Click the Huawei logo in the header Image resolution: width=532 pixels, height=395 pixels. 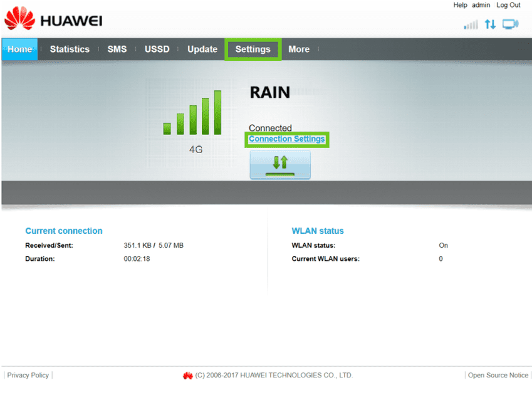[53, 21]
